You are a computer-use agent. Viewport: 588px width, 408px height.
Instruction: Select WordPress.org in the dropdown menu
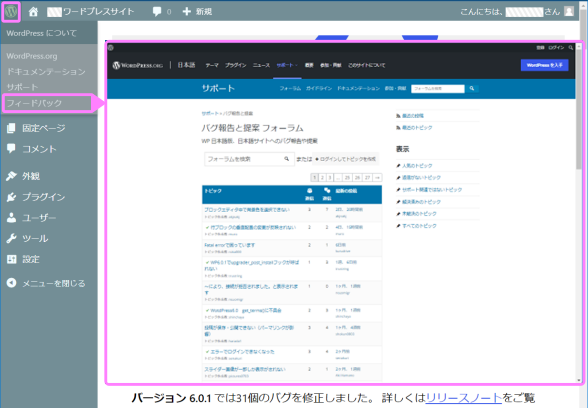tap(32, 56)
